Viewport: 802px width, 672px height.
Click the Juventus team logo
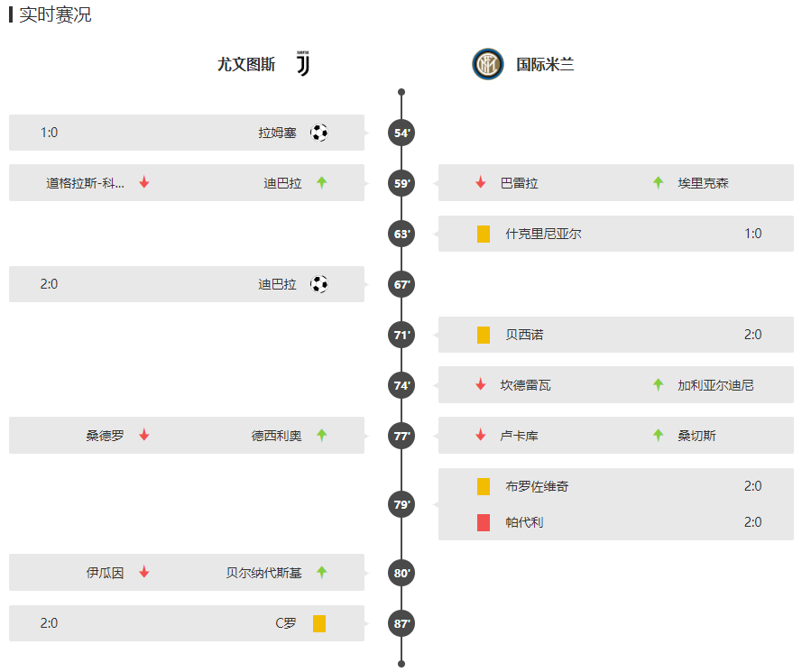pyautogui.click(x=303, y=64)
